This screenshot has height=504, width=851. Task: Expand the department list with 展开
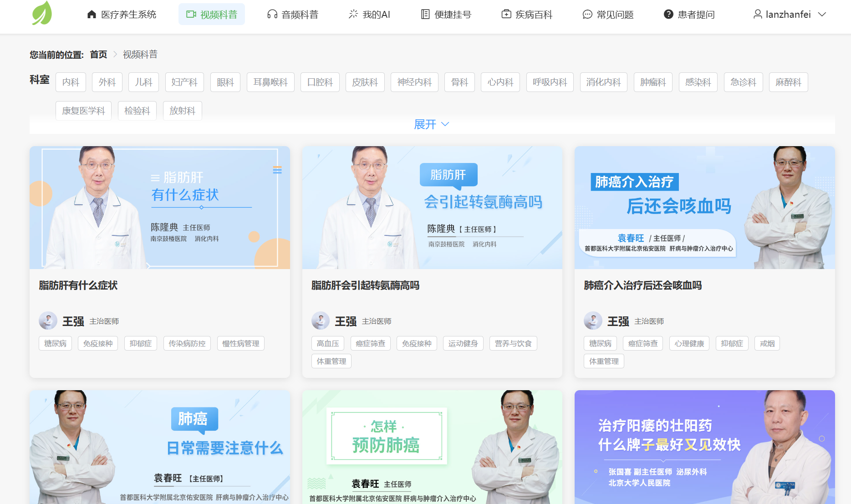pos(432,124)
